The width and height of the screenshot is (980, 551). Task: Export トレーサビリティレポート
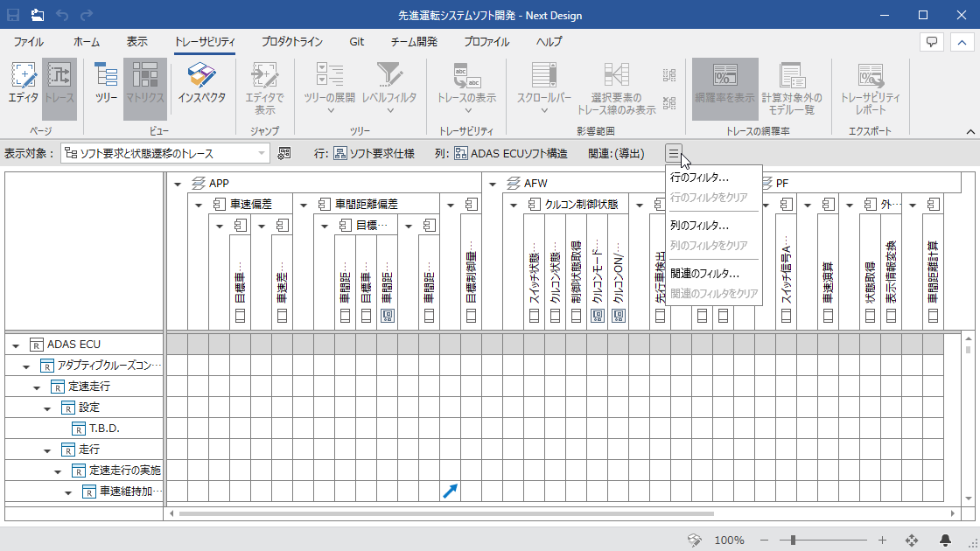(x=870, y=88)
